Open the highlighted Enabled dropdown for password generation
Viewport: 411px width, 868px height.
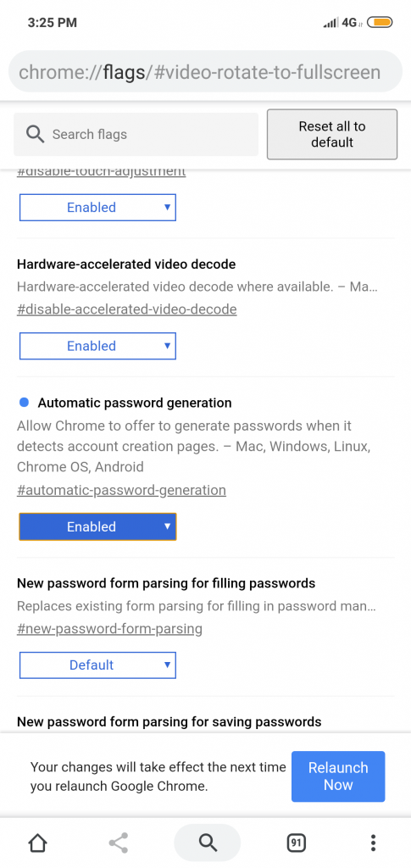point(97,526)
